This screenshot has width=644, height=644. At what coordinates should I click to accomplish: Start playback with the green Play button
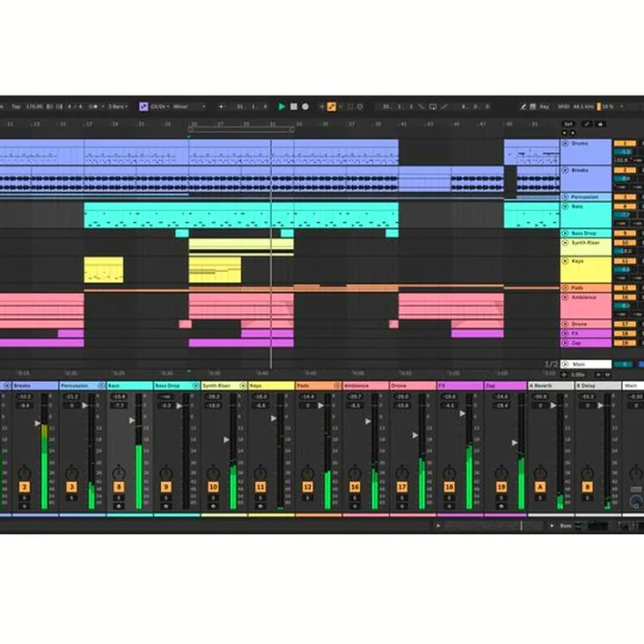282,106
